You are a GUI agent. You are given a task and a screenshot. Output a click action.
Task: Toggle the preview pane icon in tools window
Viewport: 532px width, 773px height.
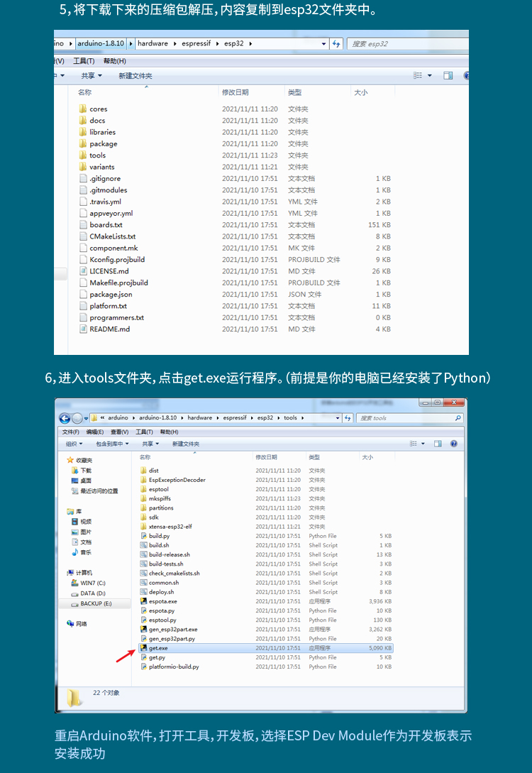tap(438, 444)
